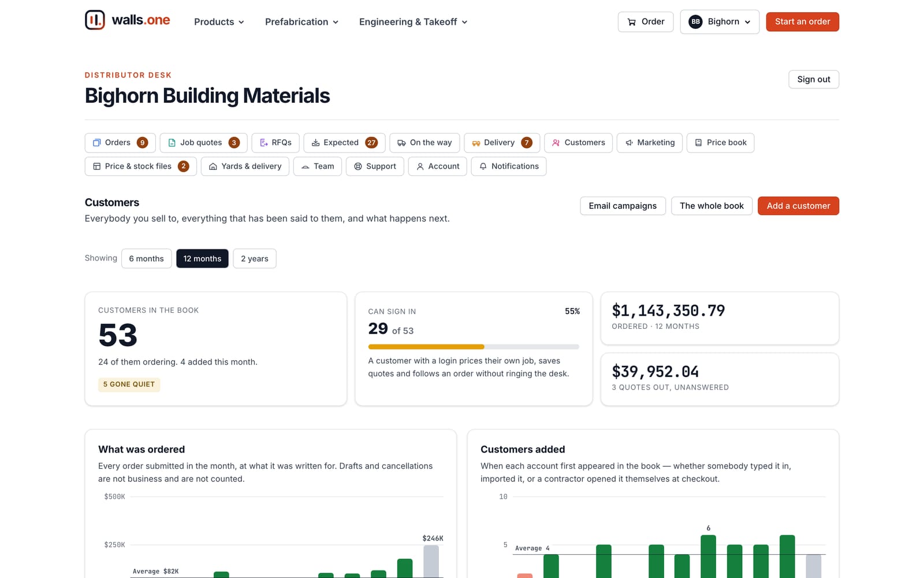
Task: Open the Prefabrication dropdown
Action: click(301, 22)
